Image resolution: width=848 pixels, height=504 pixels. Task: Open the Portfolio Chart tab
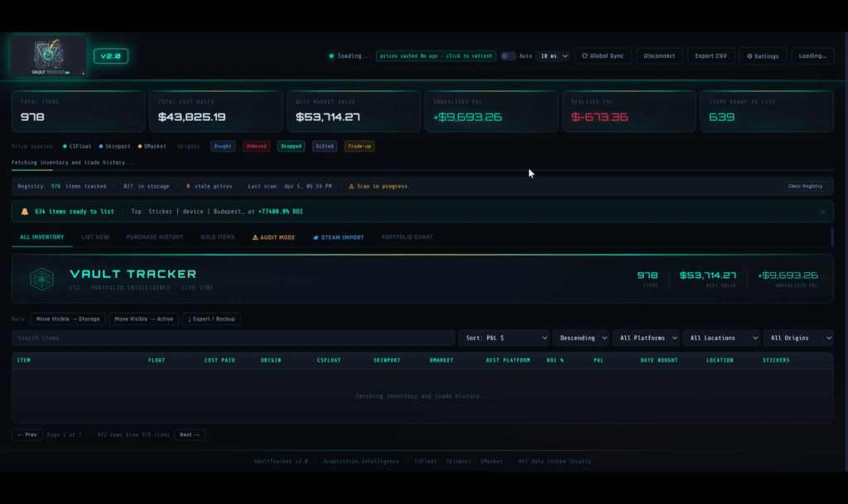pos(407,238)
